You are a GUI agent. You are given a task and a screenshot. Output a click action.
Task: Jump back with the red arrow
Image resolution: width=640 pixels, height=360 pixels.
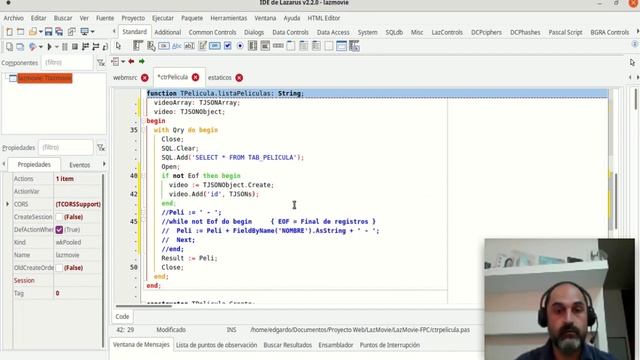[x=131, y=62]
